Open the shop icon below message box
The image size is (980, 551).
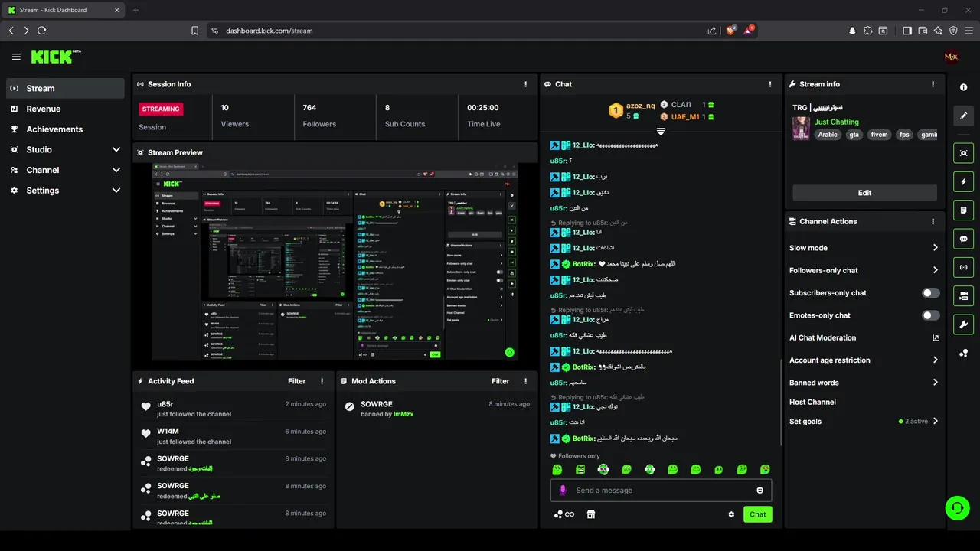590,514
